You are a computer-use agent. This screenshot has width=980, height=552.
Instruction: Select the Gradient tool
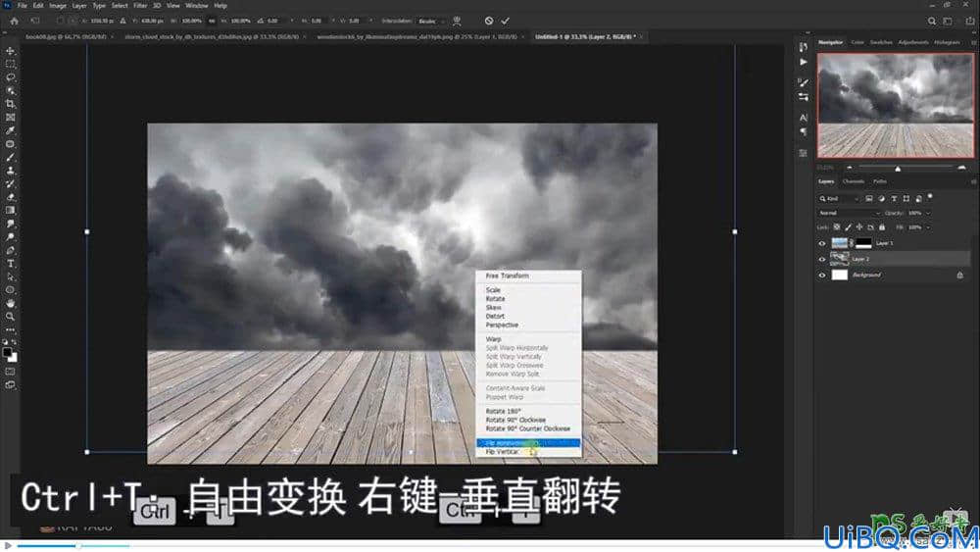[10, 210]
